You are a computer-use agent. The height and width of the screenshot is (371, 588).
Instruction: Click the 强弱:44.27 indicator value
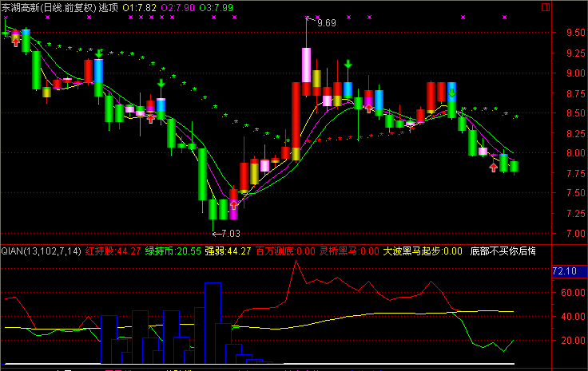click(228, 251)
